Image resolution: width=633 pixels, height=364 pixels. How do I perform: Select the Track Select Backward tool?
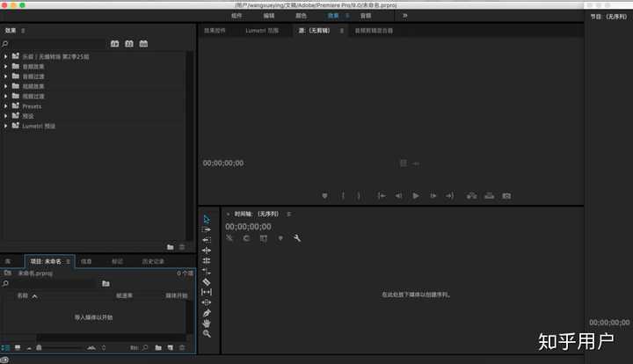[x=207, y=240]
